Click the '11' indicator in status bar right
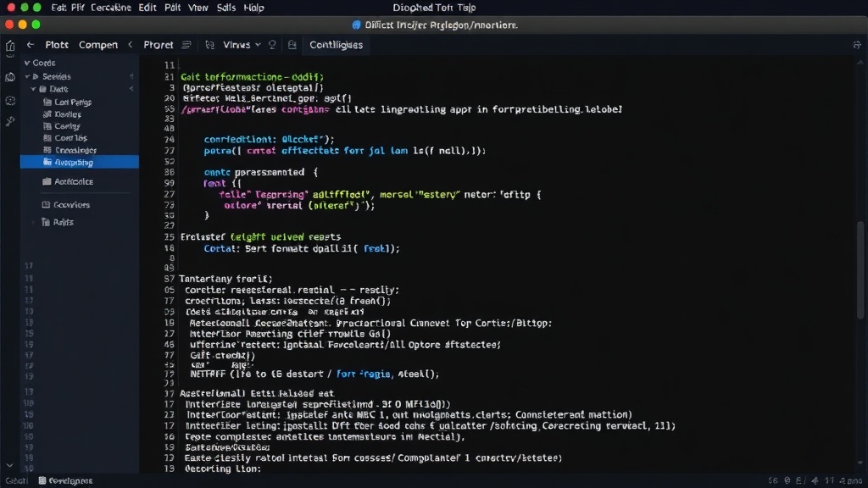 pyautogui.click(x=829, y=480)
